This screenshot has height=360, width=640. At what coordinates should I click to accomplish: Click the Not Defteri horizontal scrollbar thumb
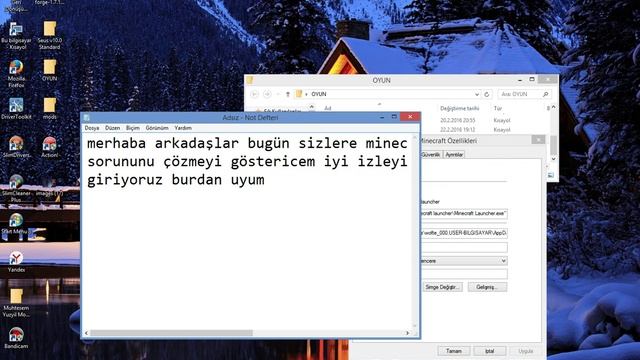point(171,333)
